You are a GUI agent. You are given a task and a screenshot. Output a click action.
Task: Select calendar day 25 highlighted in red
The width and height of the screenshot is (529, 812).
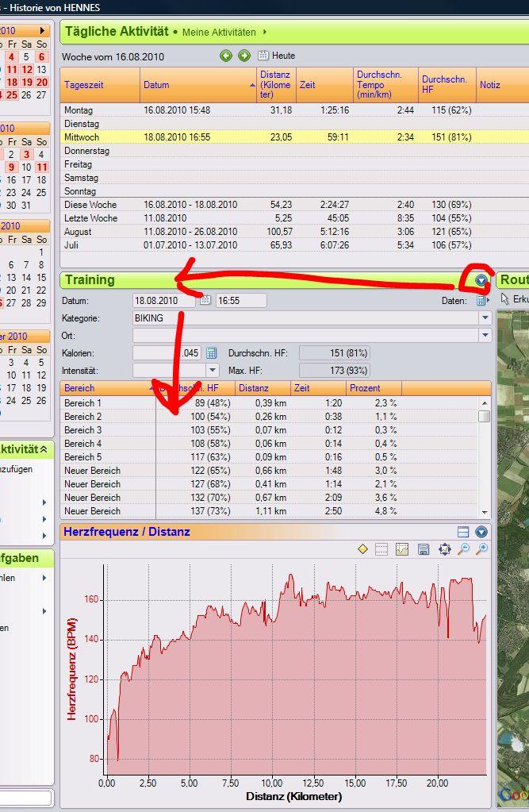pos(11,94)
